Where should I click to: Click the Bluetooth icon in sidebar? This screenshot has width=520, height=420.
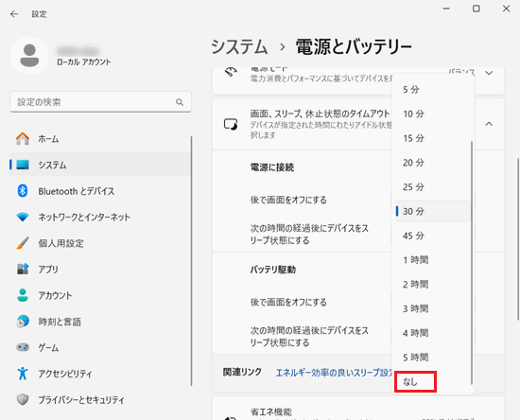[23, 191]
